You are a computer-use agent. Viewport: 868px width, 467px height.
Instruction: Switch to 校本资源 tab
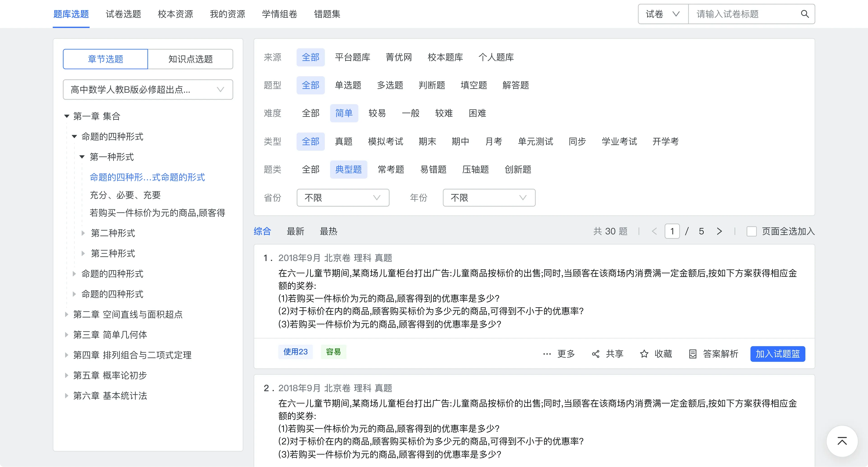pyautogui.click(x=175, y=14)
